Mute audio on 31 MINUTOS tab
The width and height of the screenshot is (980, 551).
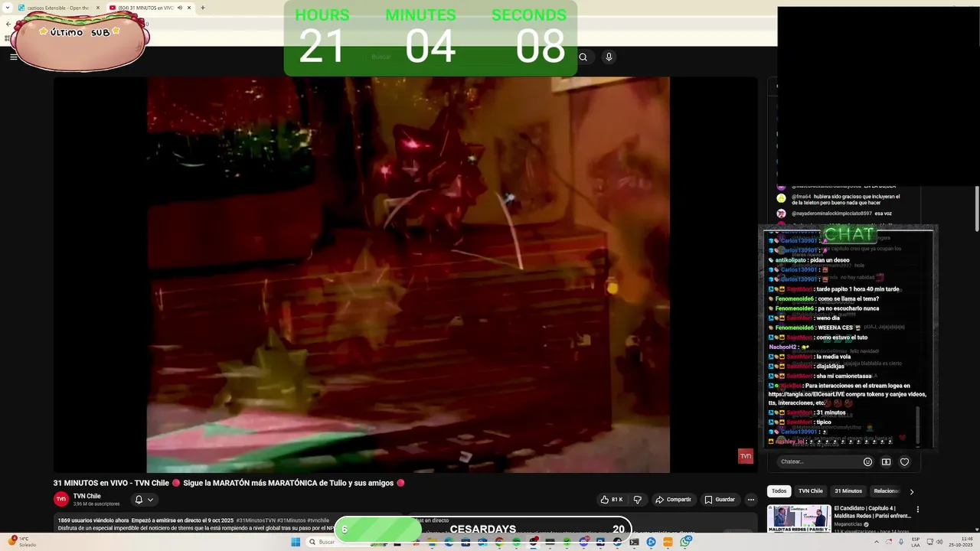pyautogui.click(x=180, y=8)
